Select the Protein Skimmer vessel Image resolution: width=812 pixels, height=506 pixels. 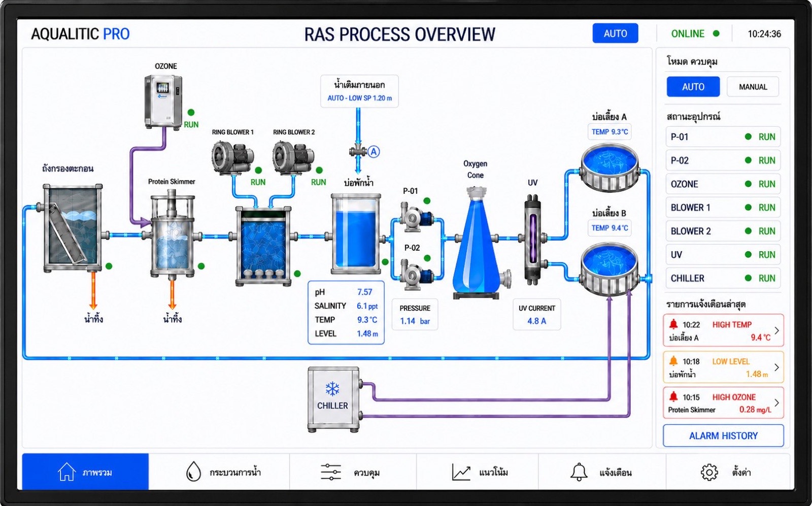pos(173,234)
